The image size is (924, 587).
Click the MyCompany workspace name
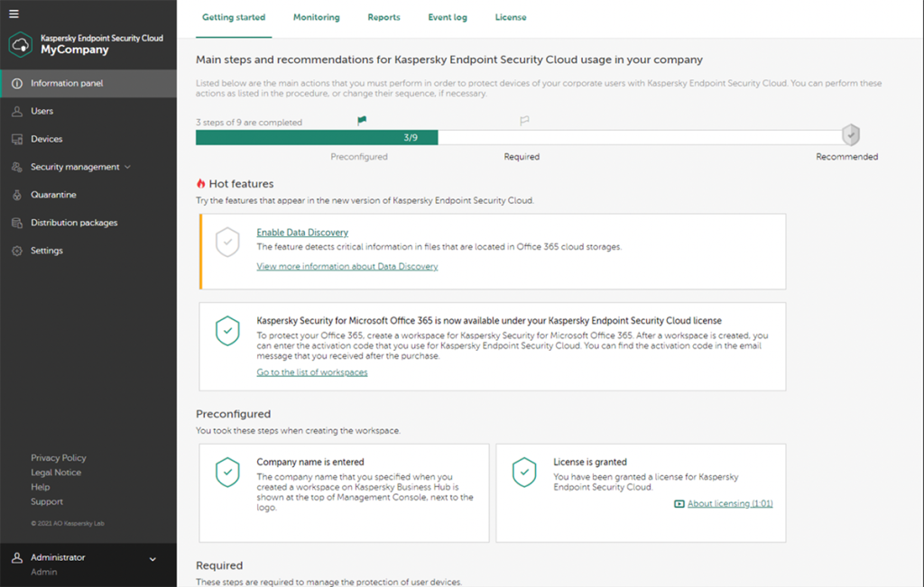(75, 50)
